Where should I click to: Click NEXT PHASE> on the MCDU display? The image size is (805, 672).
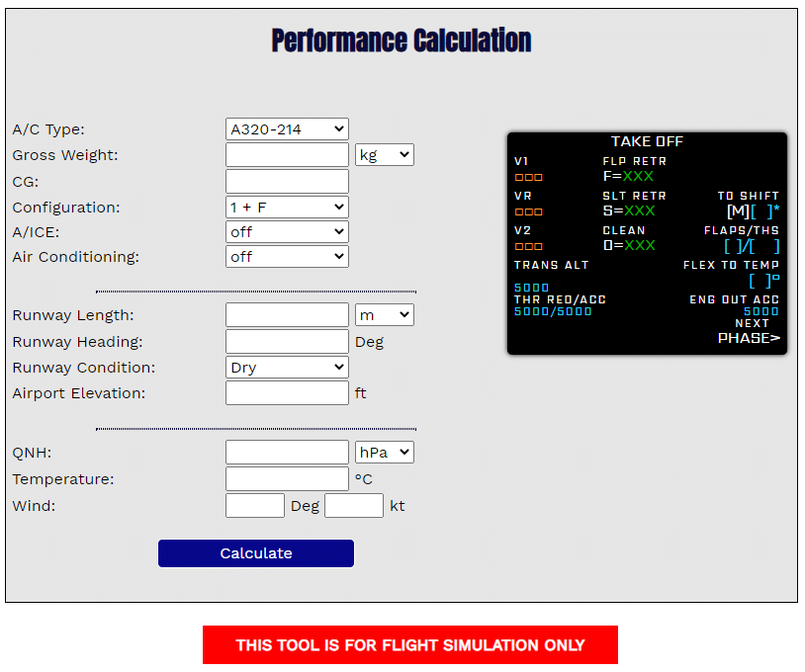tap(749, 338)
